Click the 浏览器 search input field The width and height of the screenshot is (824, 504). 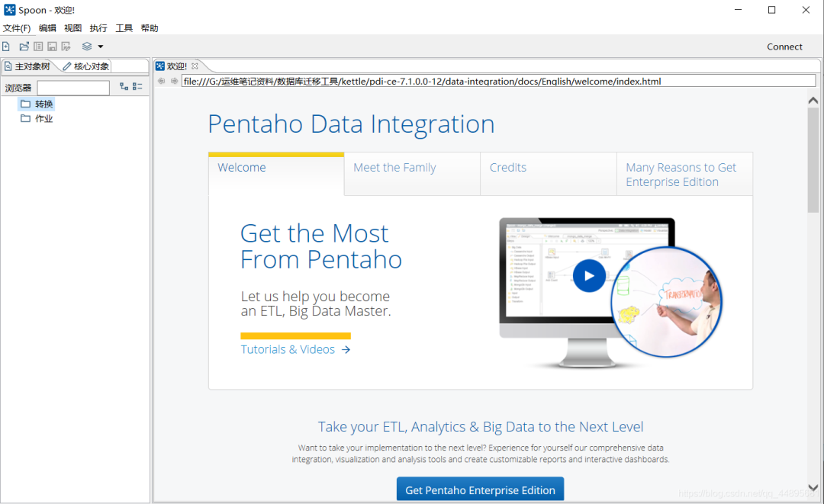click(73, 88)
